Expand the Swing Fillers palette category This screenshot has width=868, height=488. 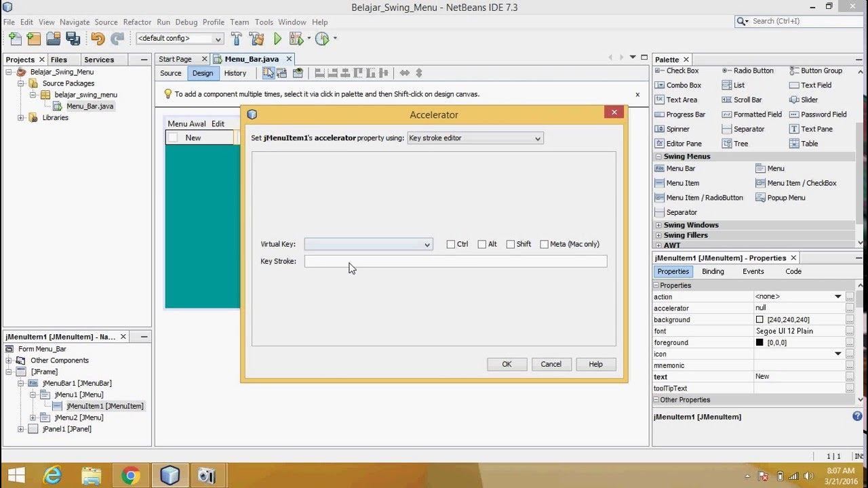(658, 235)
